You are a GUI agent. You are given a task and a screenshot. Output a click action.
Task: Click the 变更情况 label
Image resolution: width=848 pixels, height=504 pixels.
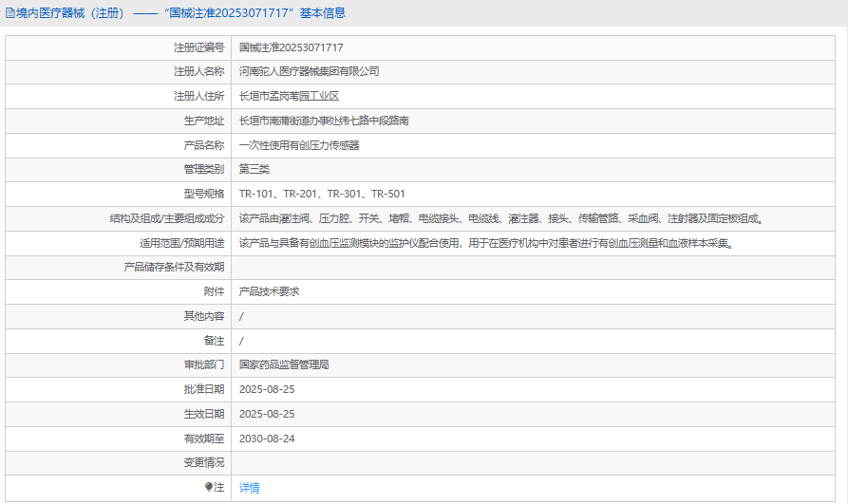pos(204,462)
